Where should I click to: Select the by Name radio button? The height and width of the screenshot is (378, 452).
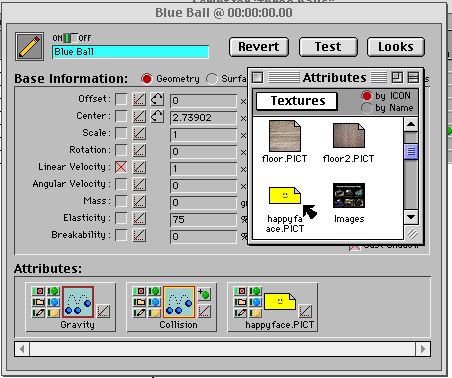pyautogui.click(x=366, y=108)
